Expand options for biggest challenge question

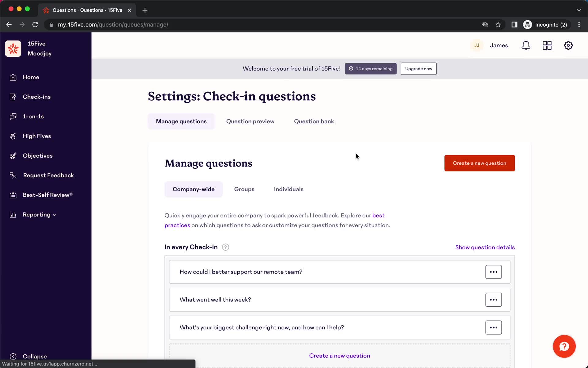click(x=493, y=327)
